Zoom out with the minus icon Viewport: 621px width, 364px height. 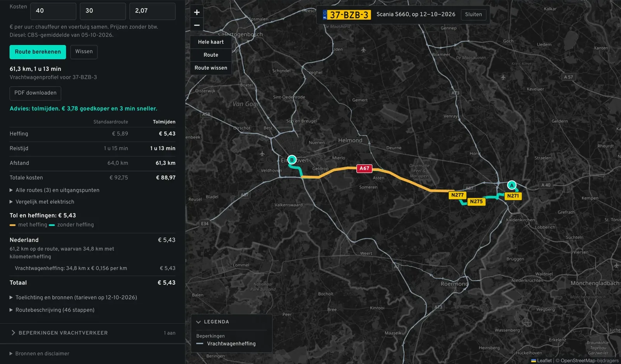pyautogui.click(x=197, y=25)
